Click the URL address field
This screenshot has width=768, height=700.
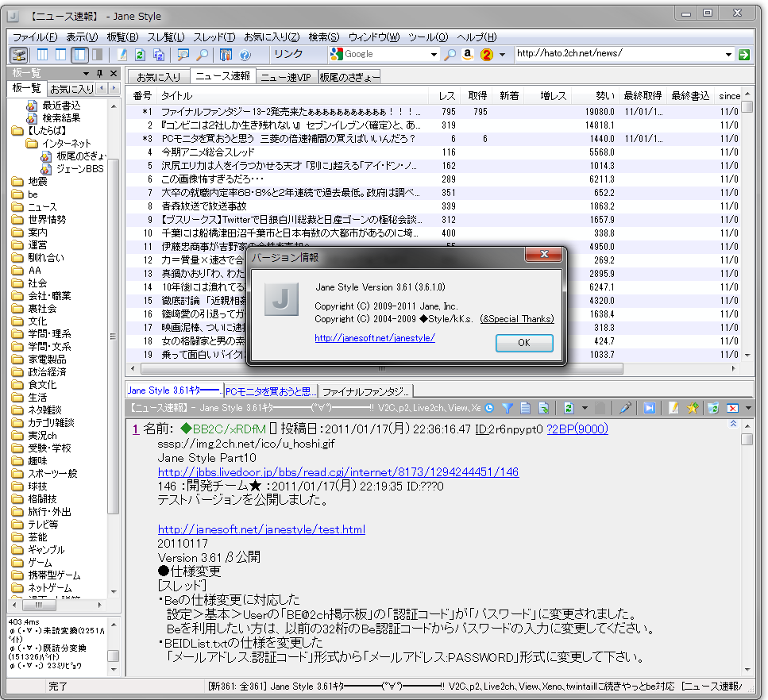click(619, 53)
